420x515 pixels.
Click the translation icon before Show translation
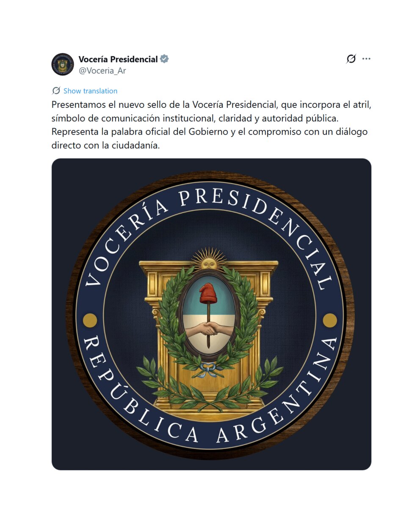(x=56, y=91)
